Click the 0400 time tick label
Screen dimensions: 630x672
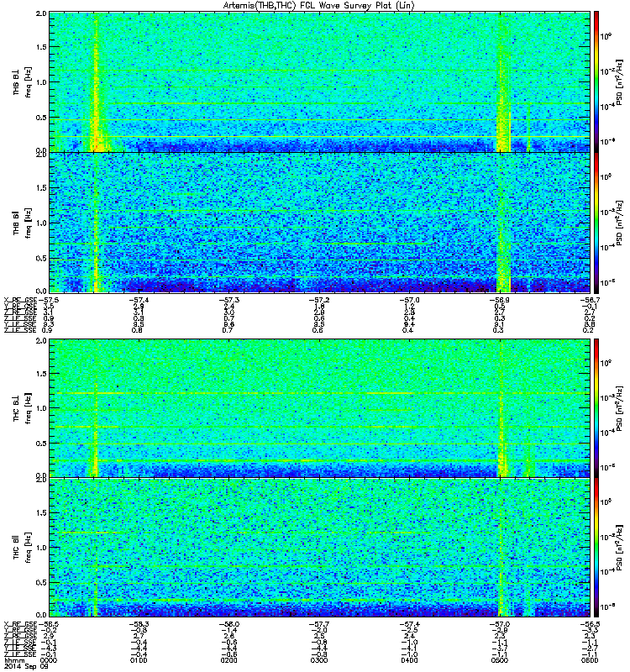409,660
